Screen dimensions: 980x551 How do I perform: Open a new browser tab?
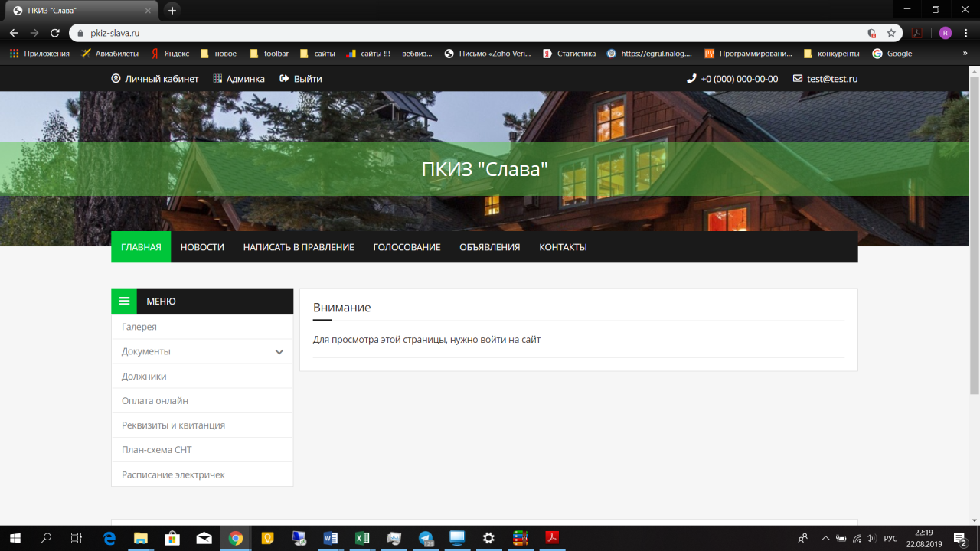click(172, 11)
